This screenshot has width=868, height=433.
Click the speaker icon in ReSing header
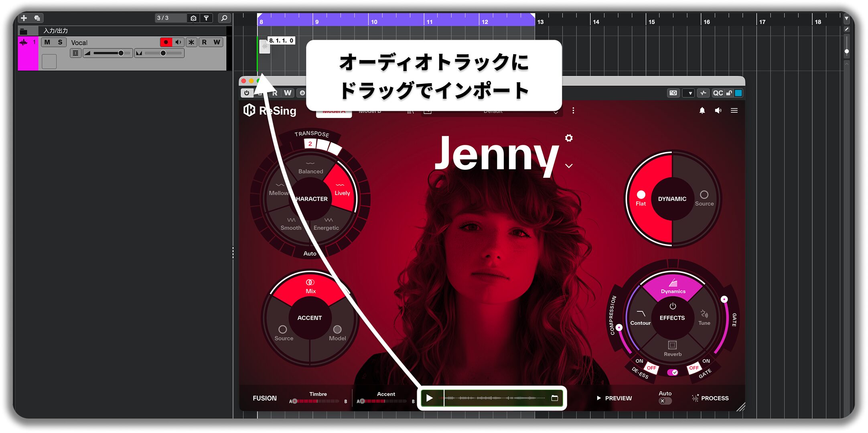tap(718, 110)
